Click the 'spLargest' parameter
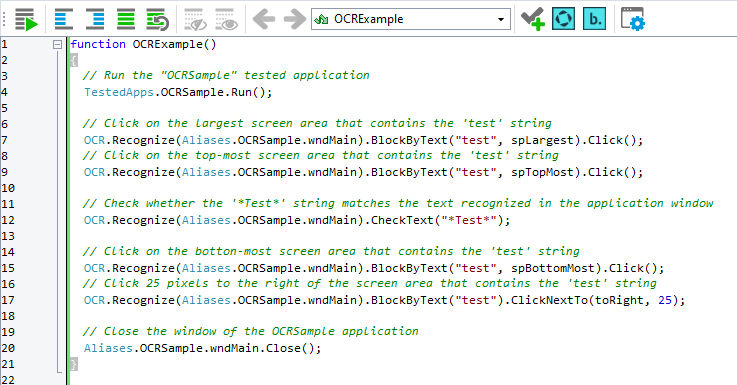Screen dimensions: 737x385 tap(542, 140)
